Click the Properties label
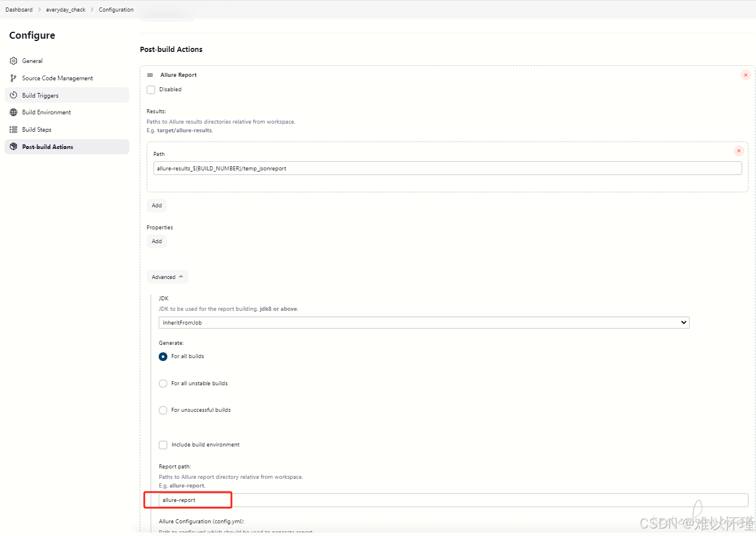Viewport: 756px width, 536px height. pyautogui.click(x=160, y=228)
